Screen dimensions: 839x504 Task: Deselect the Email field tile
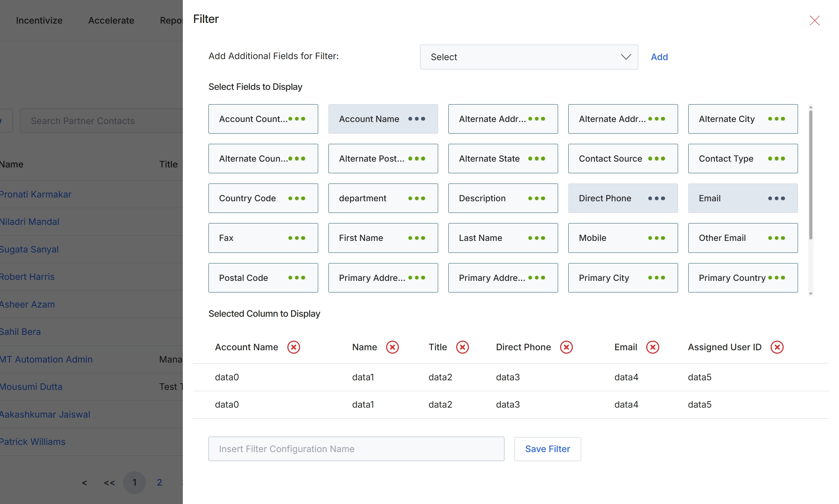tap(743, 199)
